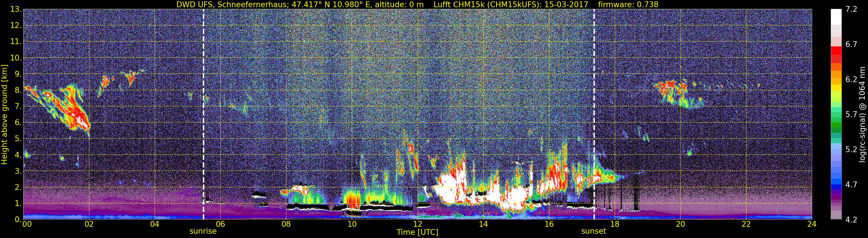
Task: Click the time axis tick label '18'
Action: 614,224
